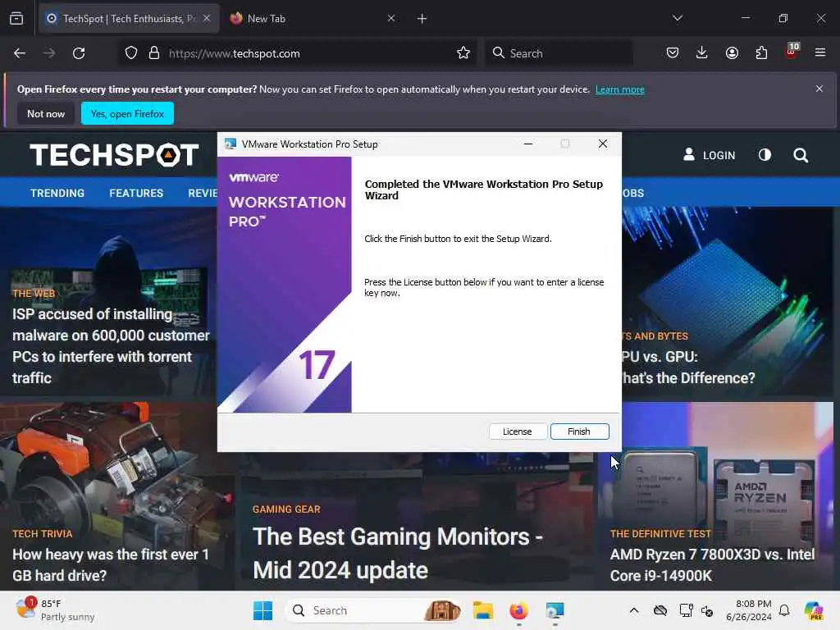Click the site security padlock icon
This screenshot has height=630, width=840.
tap(154, 53)
